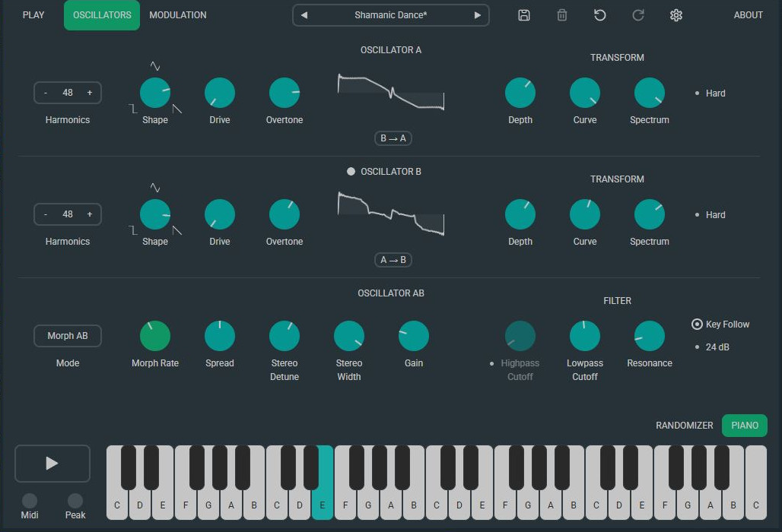The image size is (782, 532).
Task: Select the PIANO panel button
Action: point(745,426)
